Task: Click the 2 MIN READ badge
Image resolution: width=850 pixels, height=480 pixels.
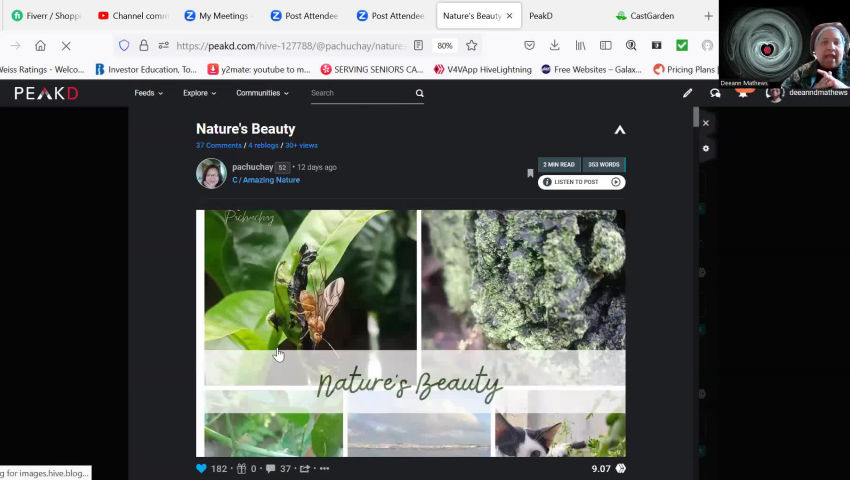Action: point(559,164)
